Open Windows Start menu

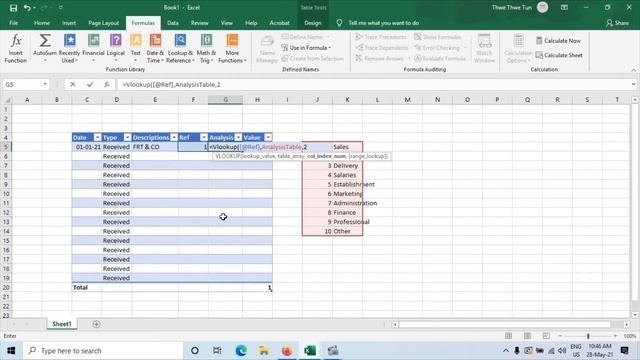[11, 351]
